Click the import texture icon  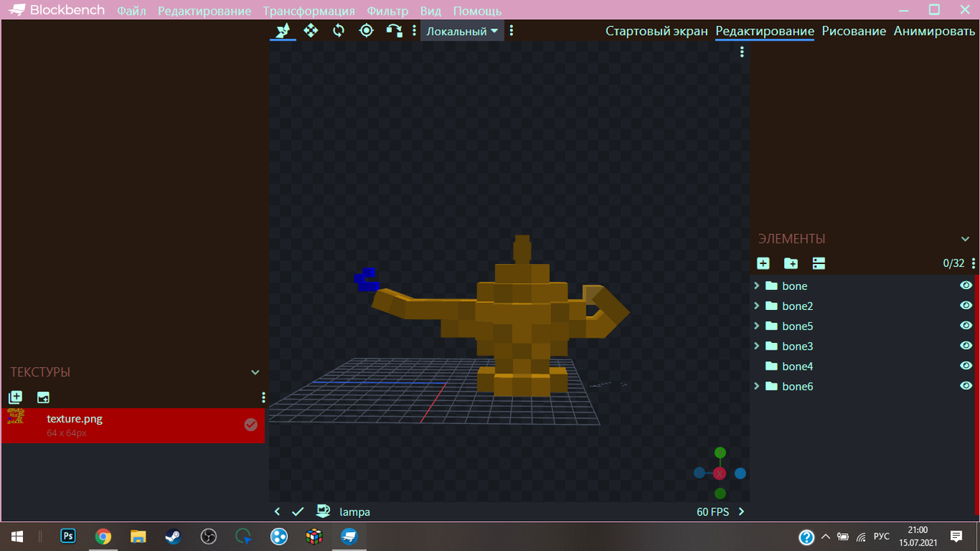15,397
